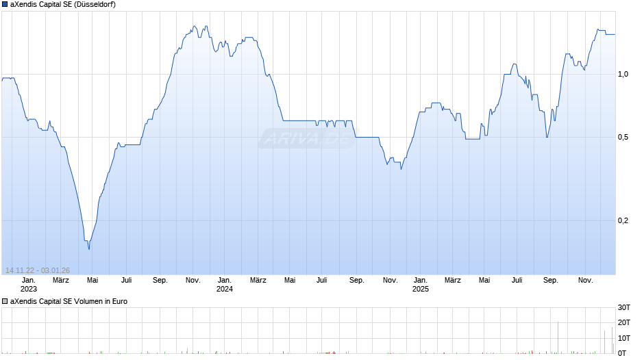The width and height of the screenshot is (644, 360).
Task: Click the 'März' label right after Jan. 2023
Action: point(61,280)
